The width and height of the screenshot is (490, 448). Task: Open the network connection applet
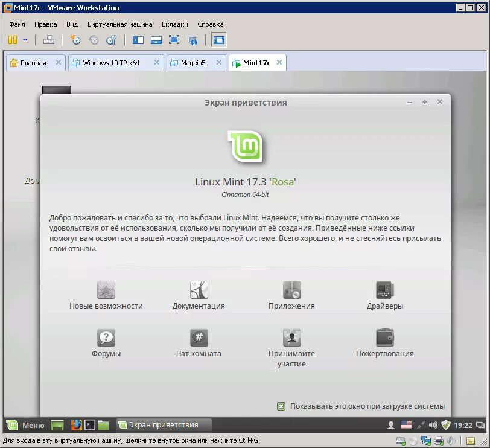coord(421,425)
